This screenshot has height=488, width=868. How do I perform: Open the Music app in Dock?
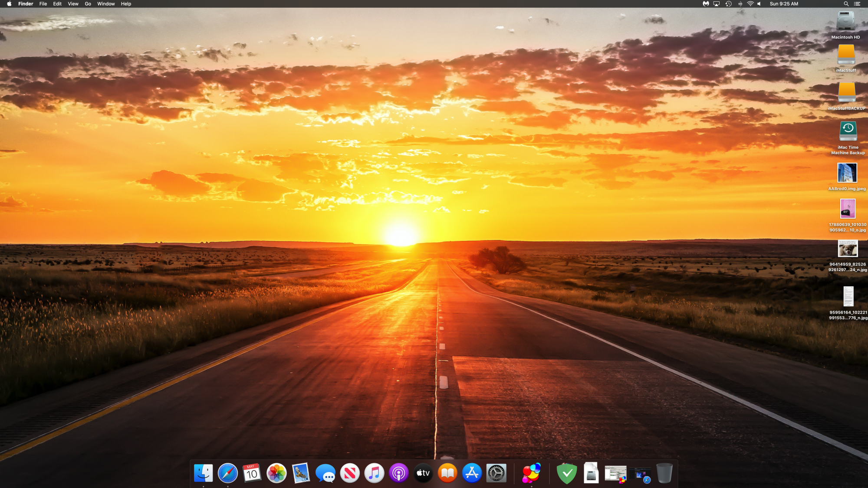374,473
